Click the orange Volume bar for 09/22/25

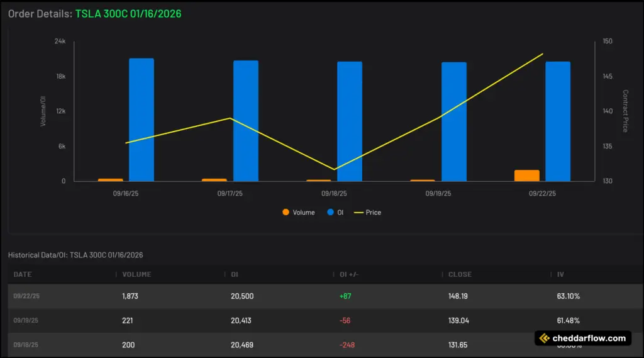point(527,176)
